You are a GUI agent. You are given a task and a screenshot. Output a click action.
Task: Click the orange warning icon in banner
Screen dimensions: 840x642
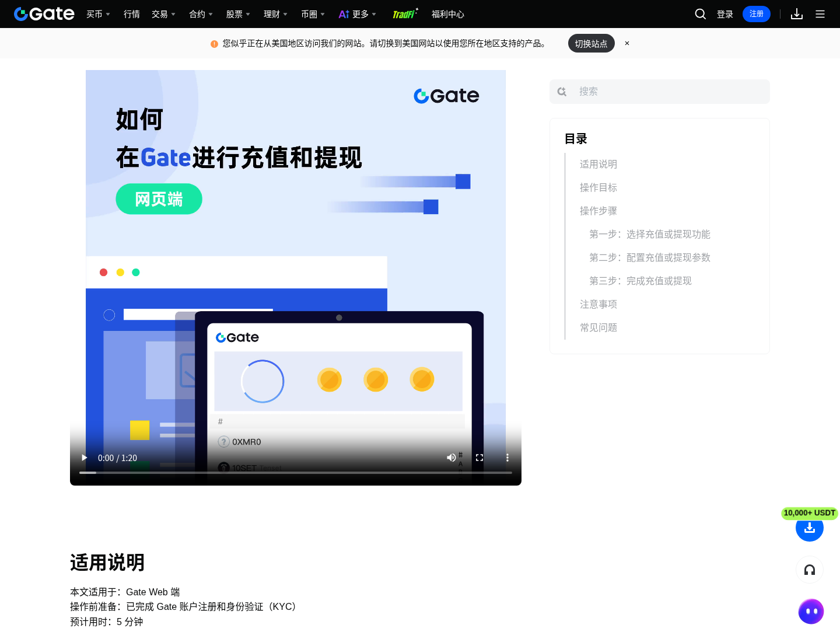[x=214, y=44]
